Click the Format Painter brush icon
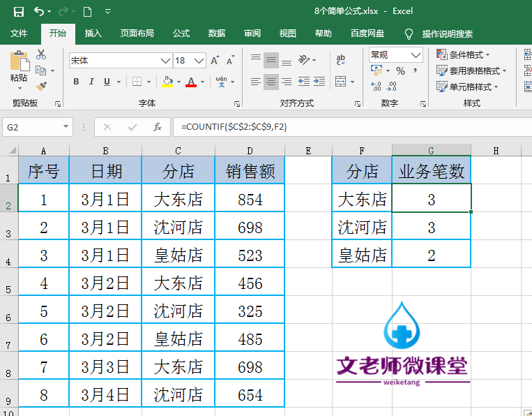The image size is (532, 416). (x=41, y=87)
